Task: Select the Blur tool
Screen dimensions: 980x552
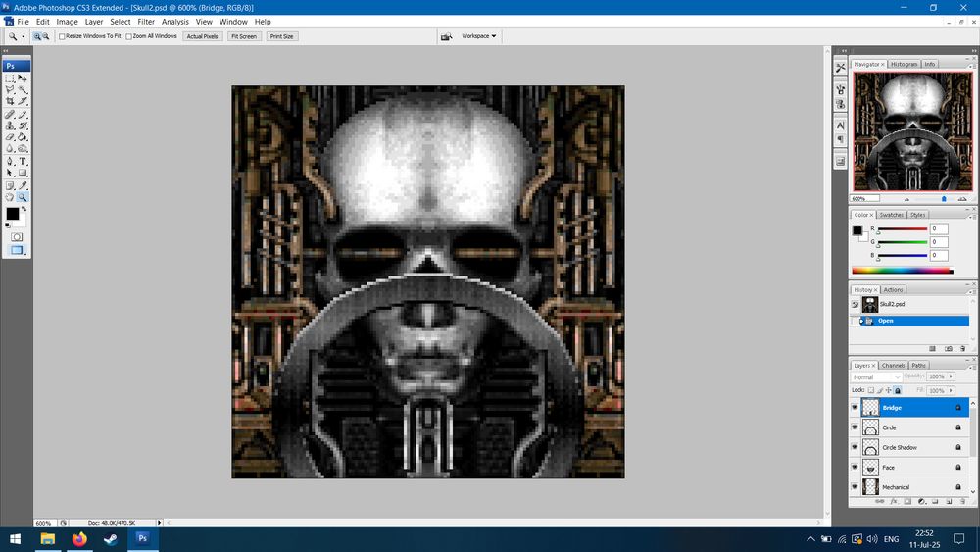Action: [x=10, y=148]
